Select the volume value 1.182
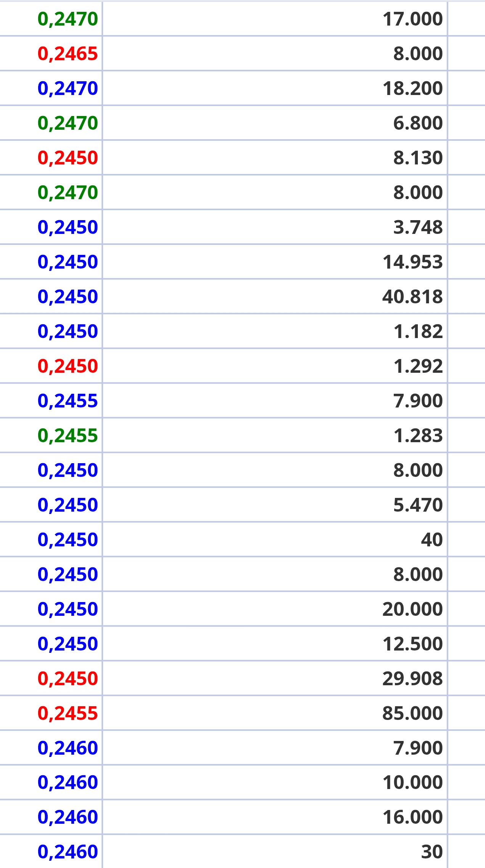The image size is (485, 868). tap(417, 332)
